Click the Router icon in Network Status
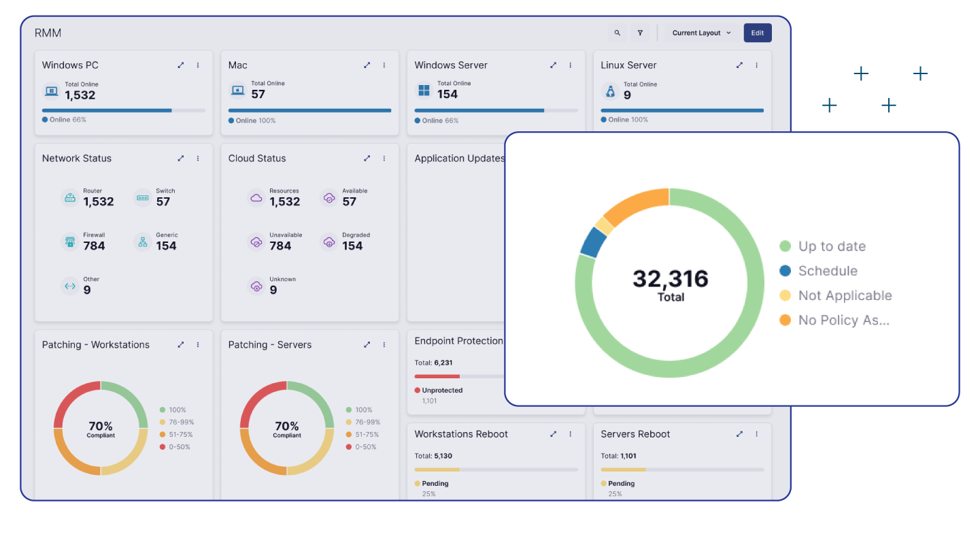The image size is (980, 545). pyautogui.click(x=69, y=197)
